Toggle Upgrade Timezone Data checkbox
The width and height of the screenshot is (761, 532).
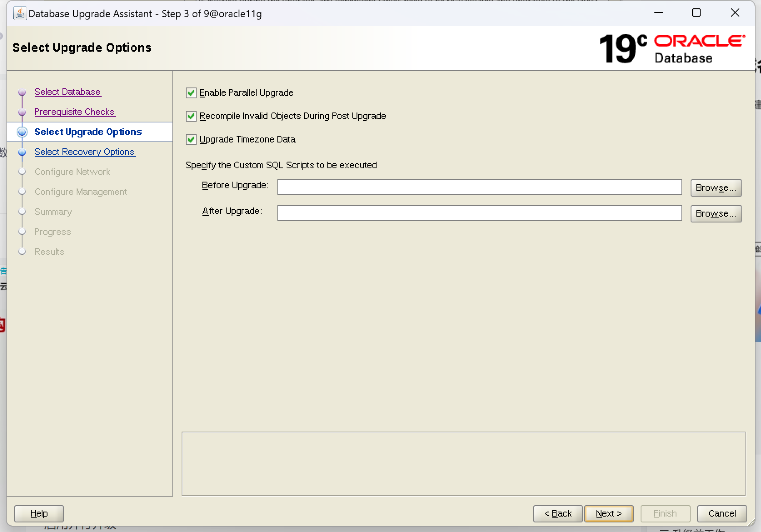(191, 140)
